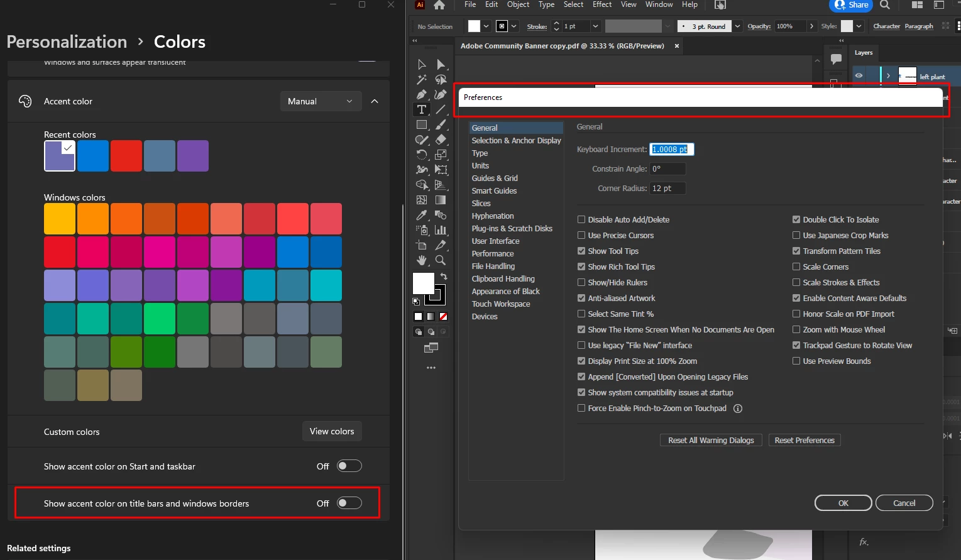
Task: Uncheck Anti-aliased Artwork
Action: (x=581, y=298)
